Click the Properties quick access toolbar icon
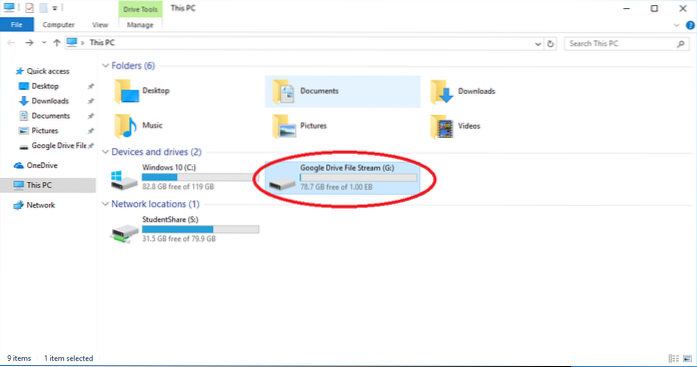 [x=29, y=8]
